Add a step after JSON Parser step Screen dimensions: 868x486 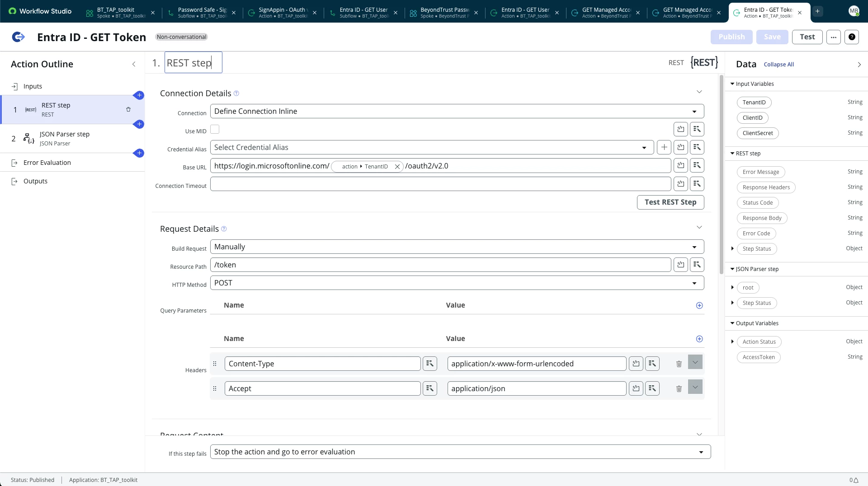[139, 153]
